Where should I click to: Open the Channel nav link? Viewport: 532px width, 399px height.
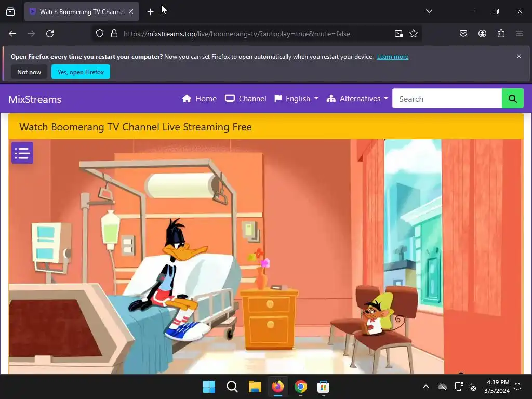click(x=246, y=99)
